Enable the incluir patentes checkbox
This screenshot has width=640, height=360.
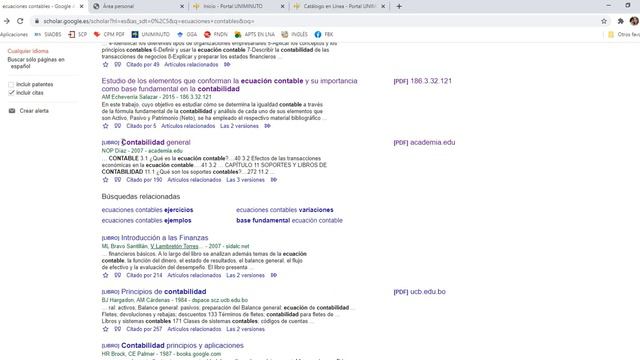pos(11,84)
